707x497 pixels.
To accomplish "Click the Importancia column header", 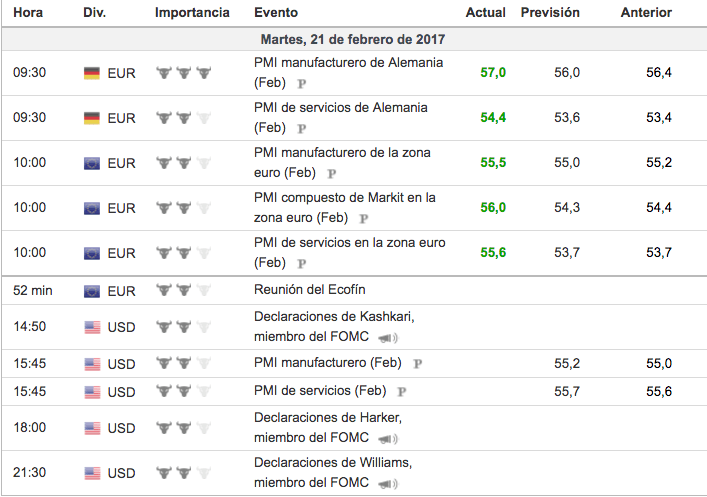I will [x=192, y=13].
